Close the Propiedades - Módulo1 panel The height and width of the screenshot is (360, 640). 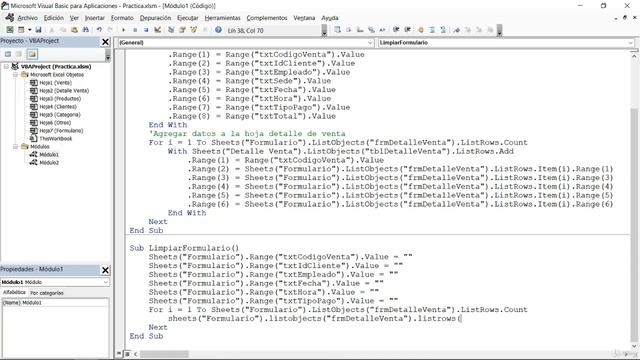click(105, 270)
